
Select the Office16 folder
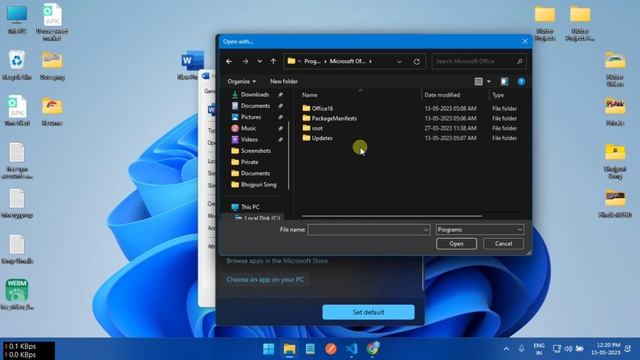[322, 108]
